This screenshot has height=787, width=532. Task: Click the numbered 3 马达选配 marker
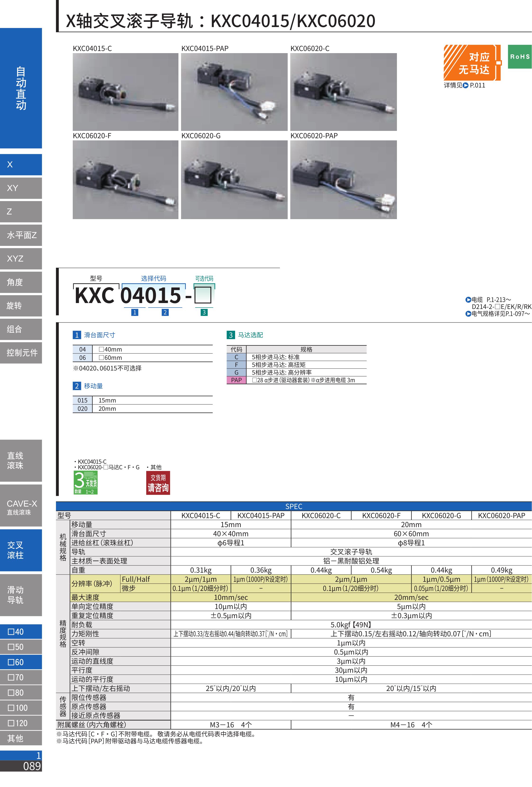coord(231,335)
